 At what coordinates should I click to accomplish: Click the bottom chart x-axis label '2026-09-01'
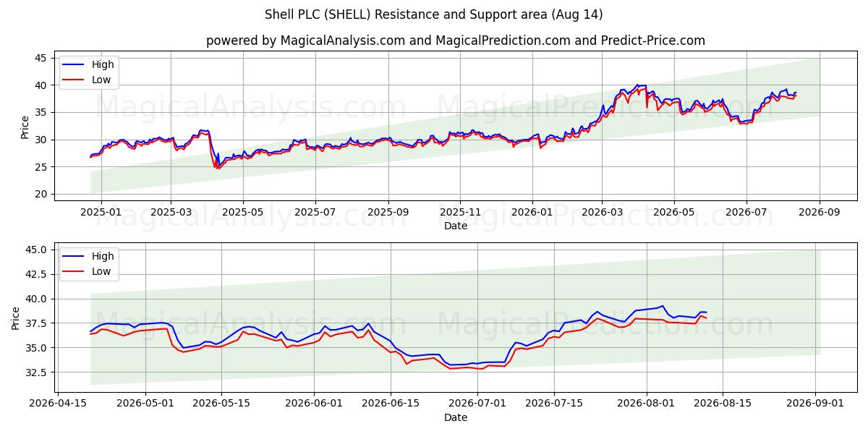tap(815, 404)
